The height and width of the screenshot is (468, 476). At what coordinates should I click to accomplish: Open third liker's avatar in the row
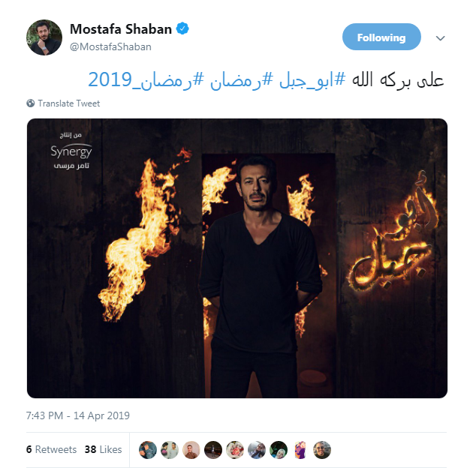[191, 449]
